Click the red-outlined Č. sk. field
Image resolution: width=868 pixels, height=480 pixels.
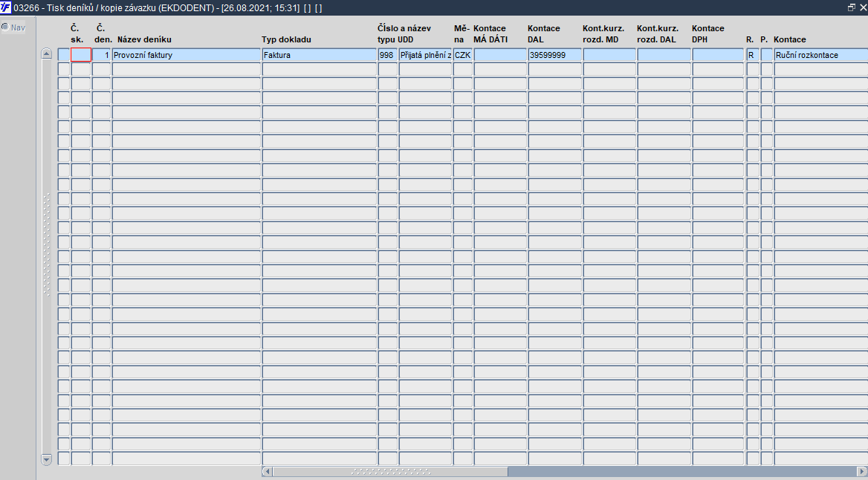(x=81, y=55)
